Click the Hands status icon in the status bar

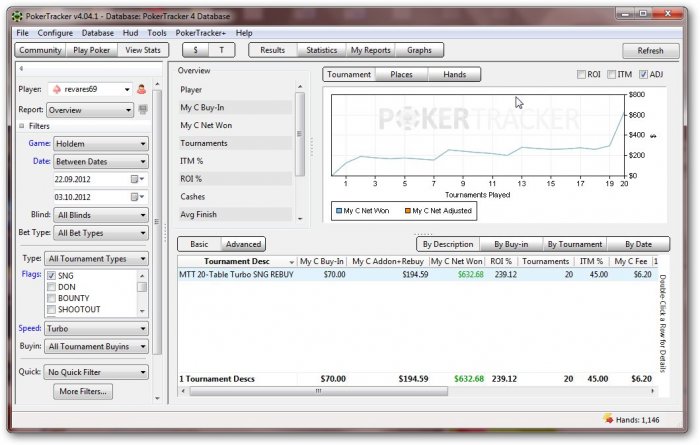(x=608, y=419)
